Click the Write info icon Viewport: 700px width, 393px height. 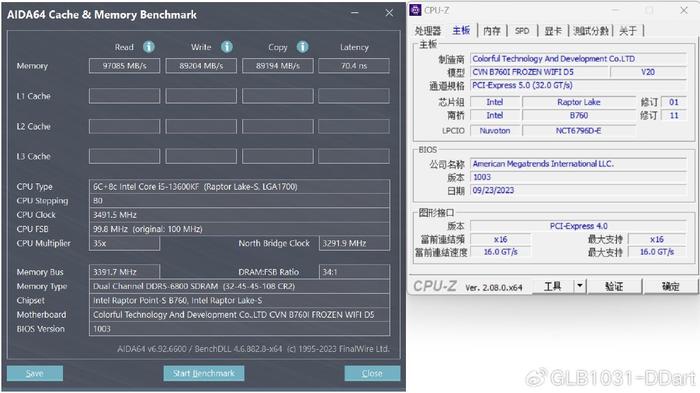pyautogui.click(x=227, y=47)
